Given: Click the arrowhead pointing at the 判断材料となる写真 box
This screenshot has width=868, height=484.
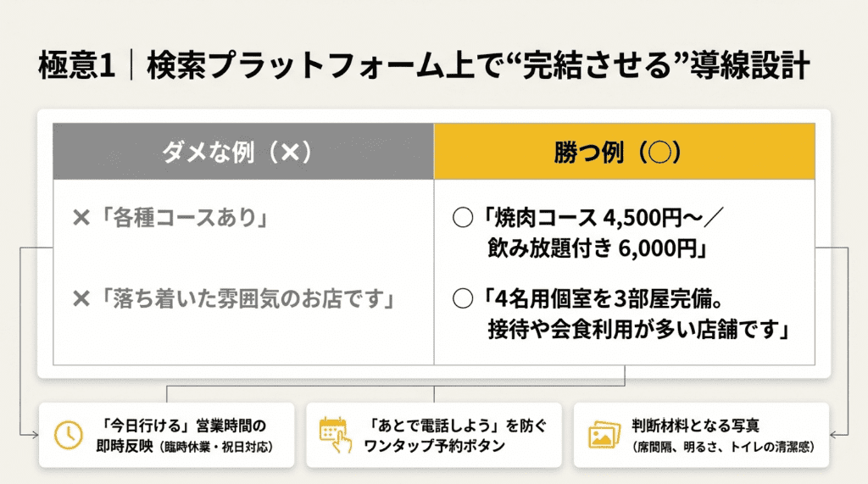Looking at the screenshot, I should point(833,434).
